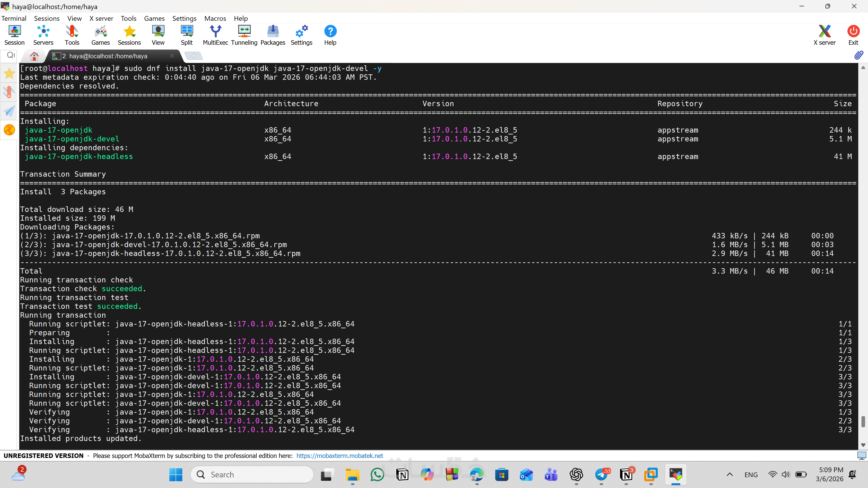Click the Split terminal icon
The height and width of the screenshot is (488, 868).
click(187, 35)
